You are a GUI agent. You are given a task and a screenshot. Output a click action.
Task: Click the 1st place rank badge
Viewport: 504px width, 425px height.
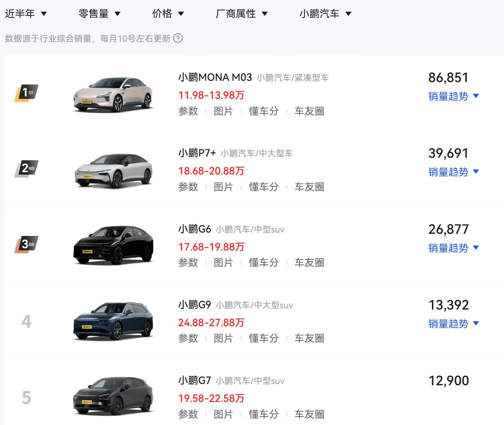[27, 93]
